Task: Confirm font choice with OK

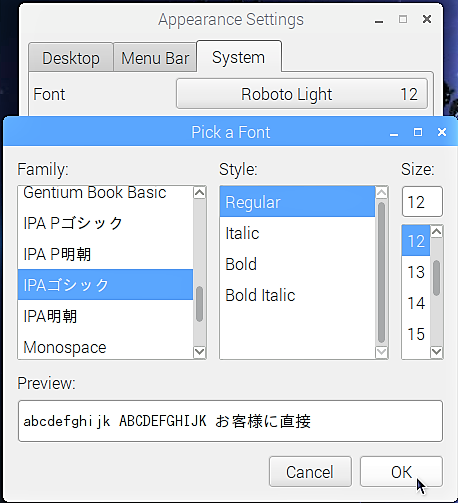Action: click(401, 472)
